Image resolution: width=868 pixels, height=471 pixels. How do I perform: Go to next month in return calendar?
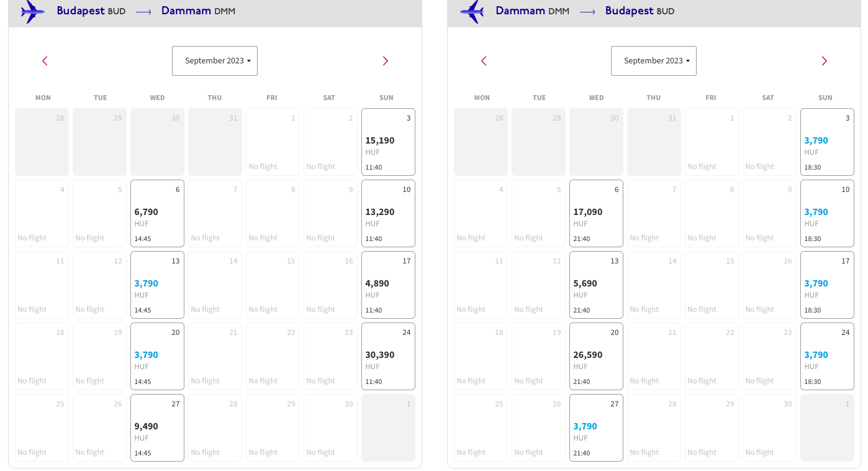(824, 61)
